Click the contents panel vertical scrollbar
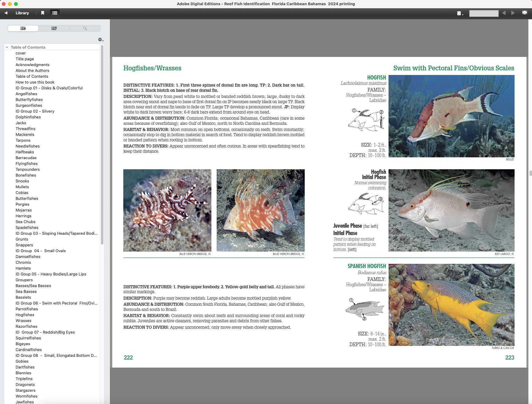532x404 pixels. tap(102, 145)
